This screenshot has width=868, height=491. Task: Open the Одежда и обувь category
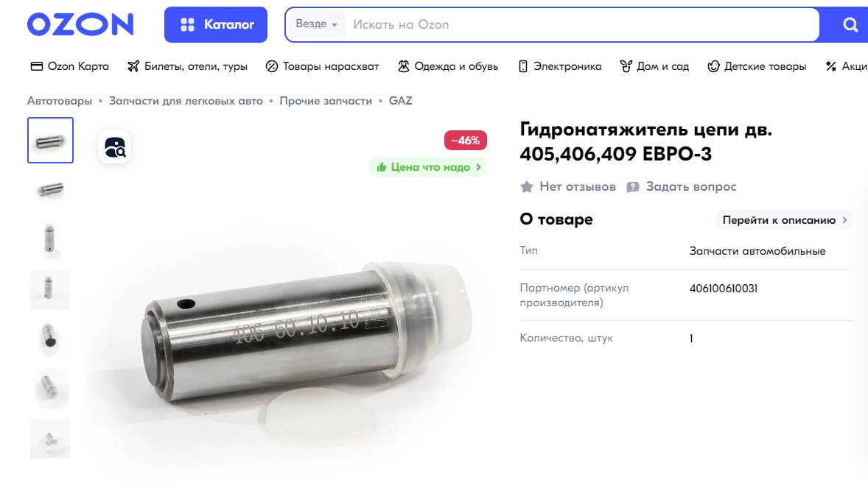click(448, 66)
